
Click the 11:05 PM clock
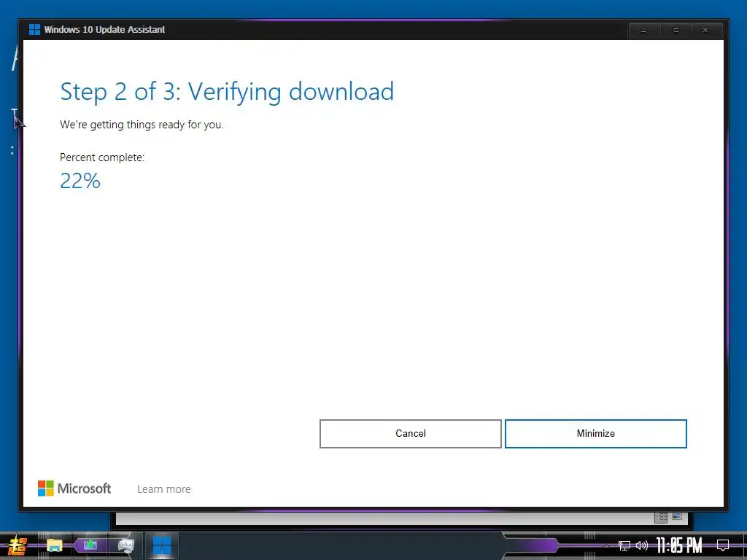coord(679,545)
